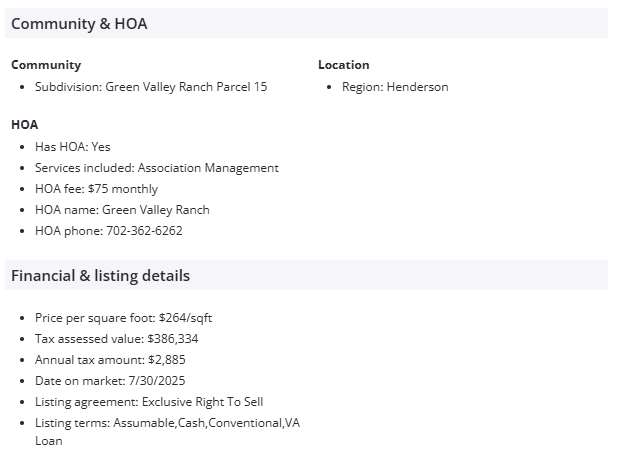
Task: Select Services included: Association Management
Action: 157,168
